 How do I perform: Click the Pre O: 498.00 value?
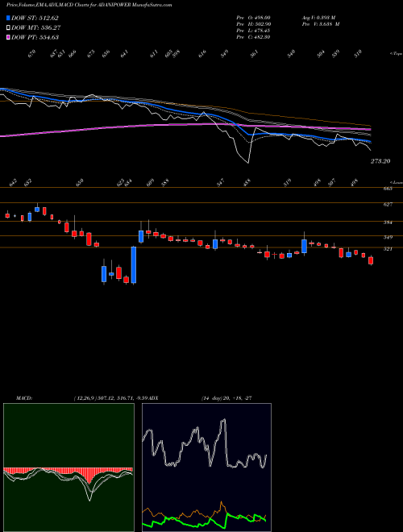(253, 18)
